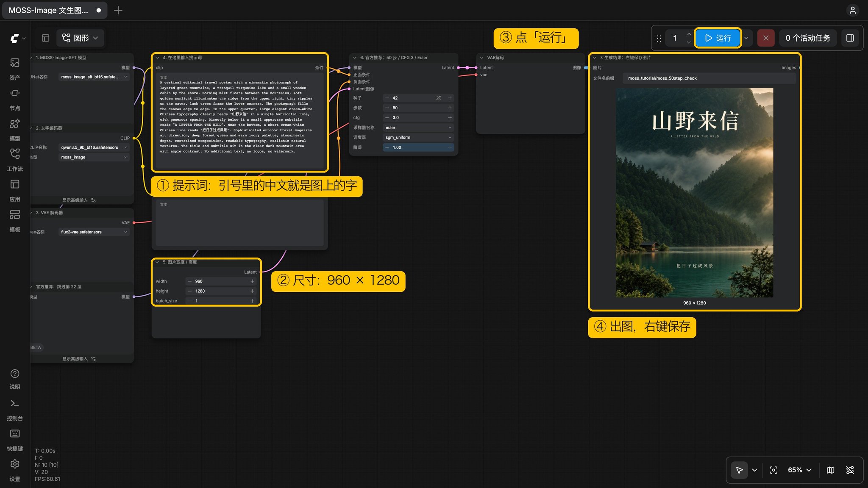Click the 运行 run button

click(x=718, y=38)
